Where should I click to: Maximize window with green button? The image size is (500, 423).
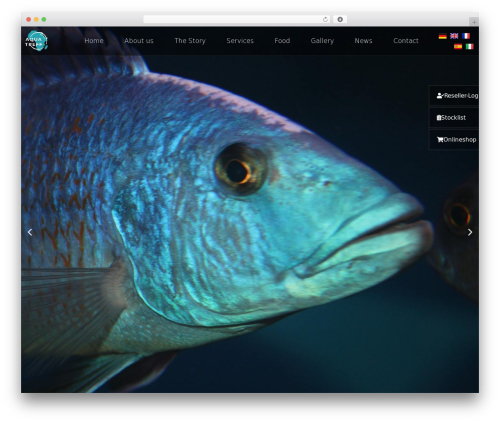pos(44,19)
